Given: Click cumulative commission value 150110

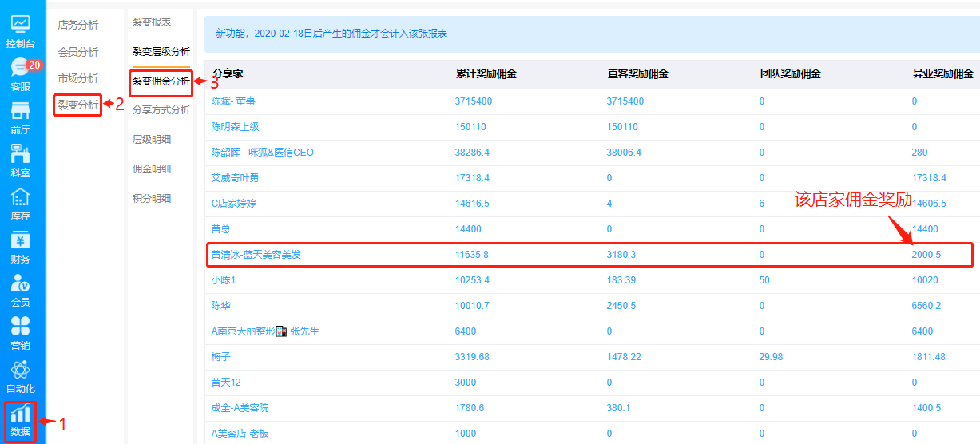Looking at the screenshot, I should [470, 127].
